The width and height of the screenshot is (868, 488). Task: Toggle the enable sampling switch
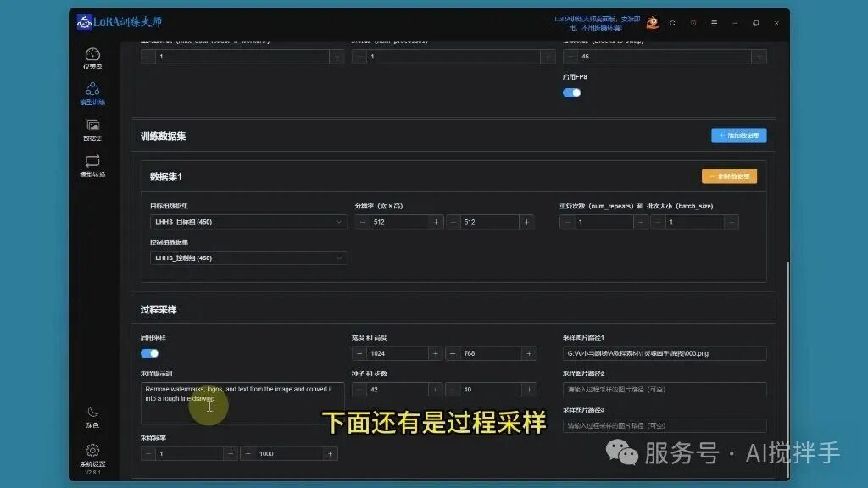tap(149, 353)
